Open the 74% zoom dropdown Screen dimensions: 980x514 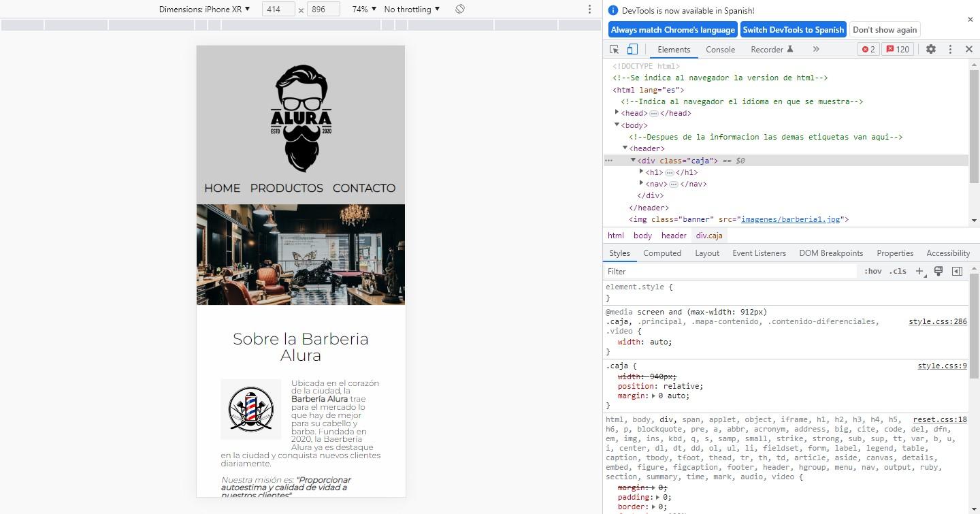(364, 10)
